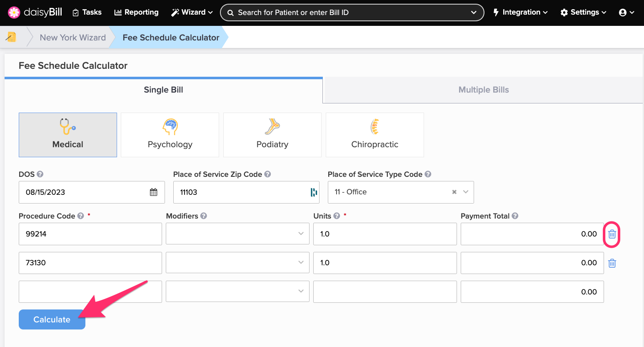Select the Podiatry fee schedule option
Screen dimensions: 644x347
coord(272,135)
